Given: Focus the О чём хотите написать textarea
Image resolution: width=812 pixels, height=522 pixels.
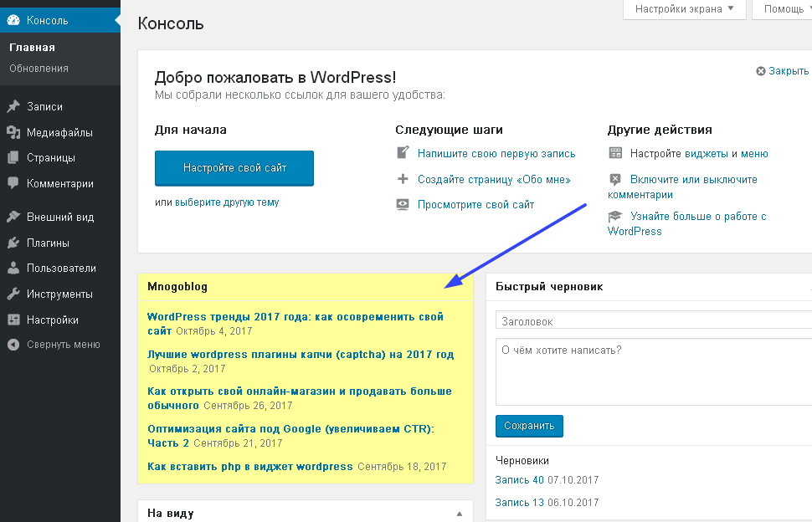Looking at the screenshot, I should [654, 372].
